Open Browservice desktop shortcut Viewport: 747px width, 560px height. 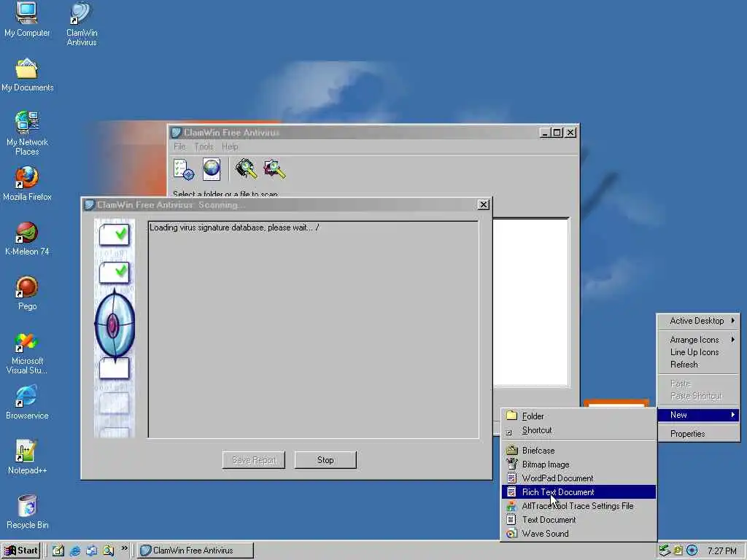pos(27,402)
